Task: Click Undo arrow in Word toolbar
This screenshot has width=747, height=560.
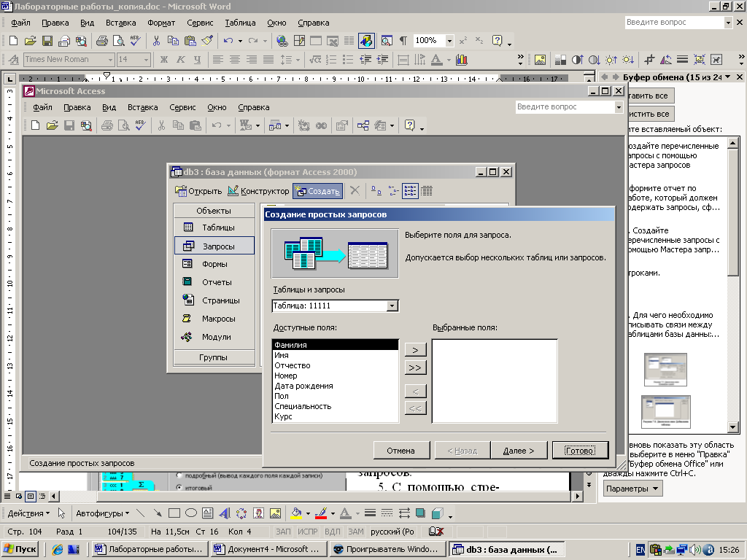Action: coord(228,41)
